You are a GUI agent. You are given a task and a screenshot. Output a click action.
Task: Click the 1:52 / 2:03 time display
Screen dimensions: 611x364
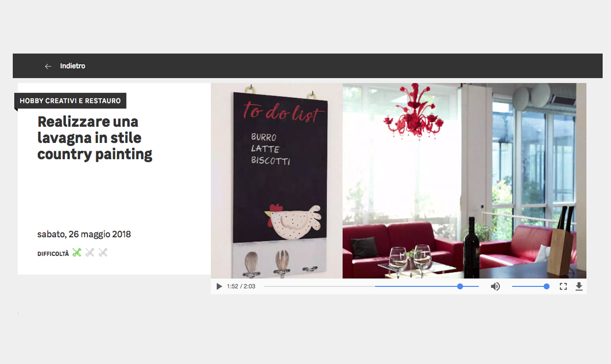241,286
